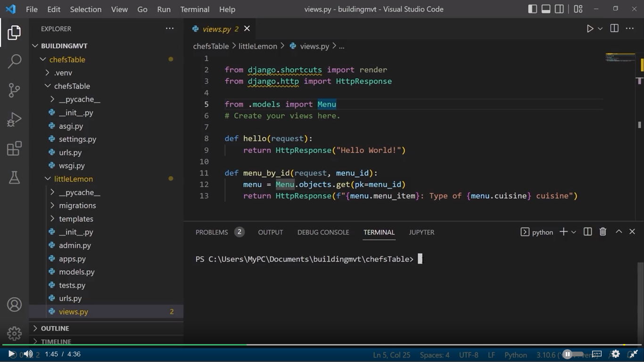644x362 pixels.
Task: Open models.py in the explorer
Action: pos(76,272)
